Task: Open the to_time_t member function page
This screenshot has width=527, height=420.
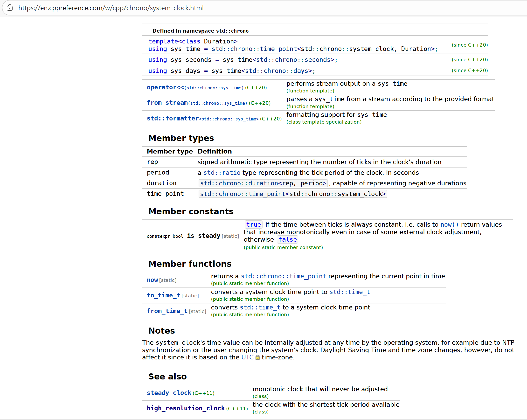Action: tap(163, 295)
